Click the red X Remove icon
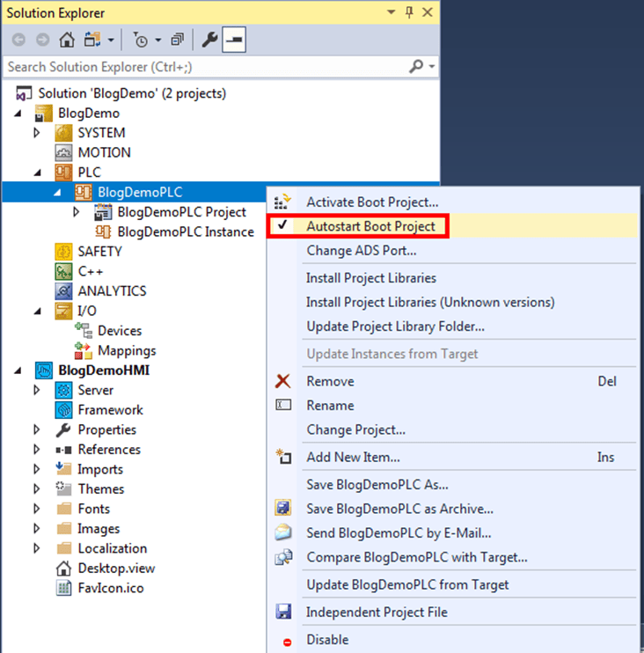The image size is (644, 653). coord(283,381)
